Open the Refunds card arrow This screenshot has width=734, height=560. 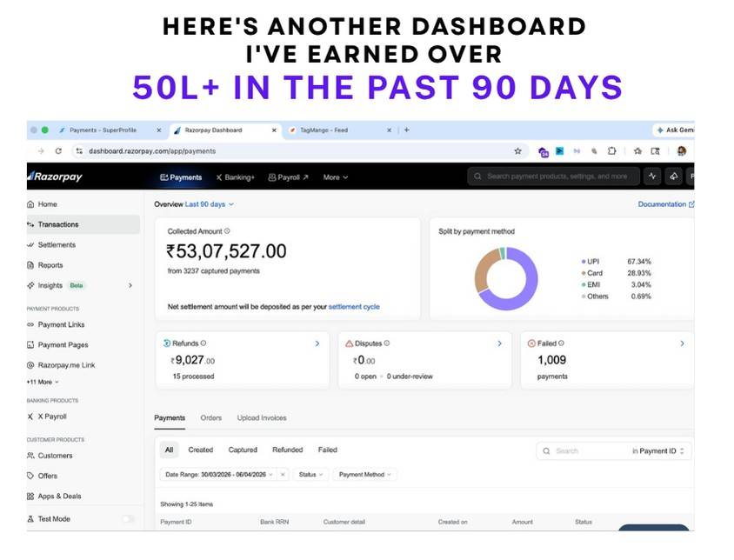click(x=317, y=343)
